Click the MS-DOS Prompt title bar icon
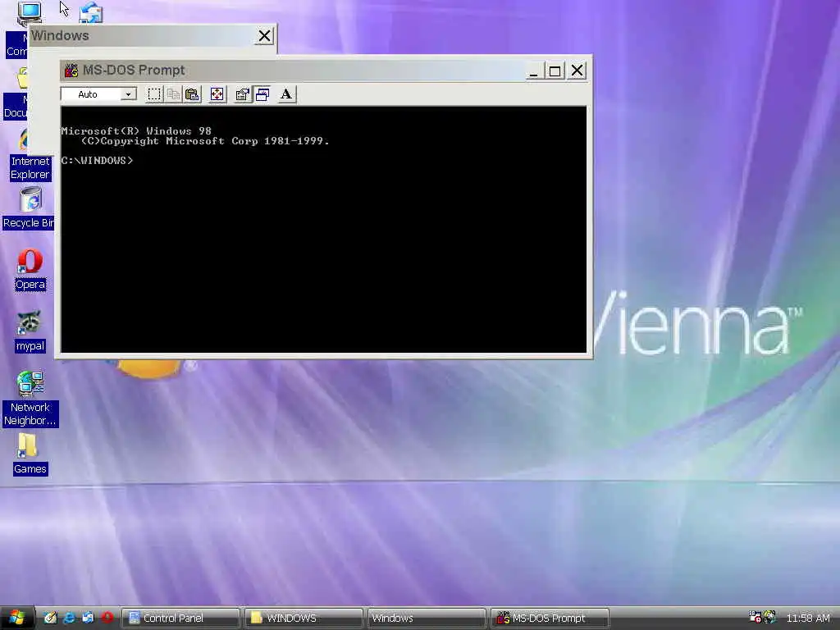The image size is (840, 630). pos(71,71)
